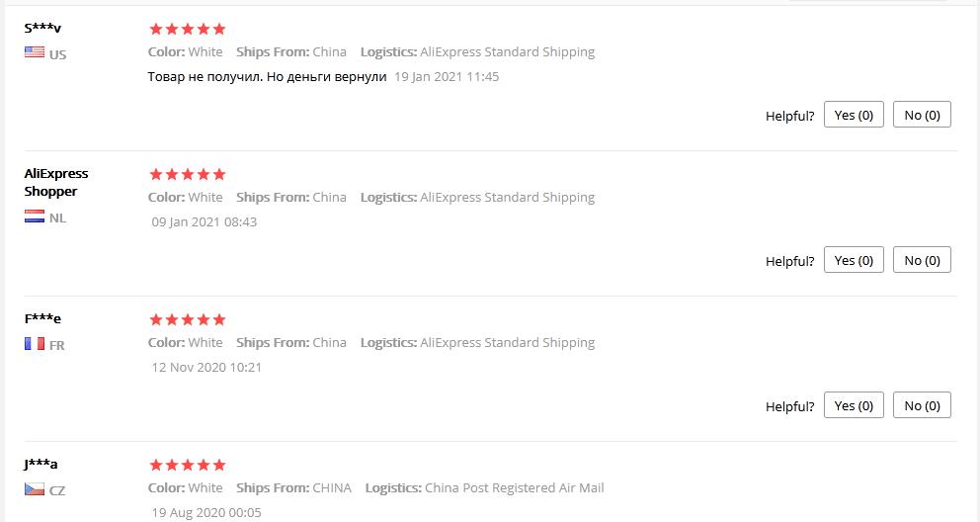Click the AliExpress Shopper reviewer name
980x522 pixels.
56,182
